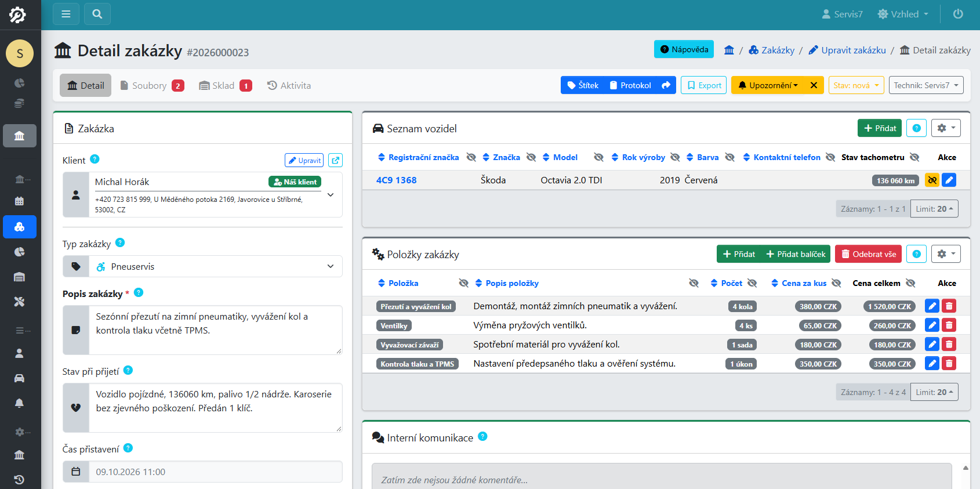Click the Přidat balíček button

pos(796,254)
